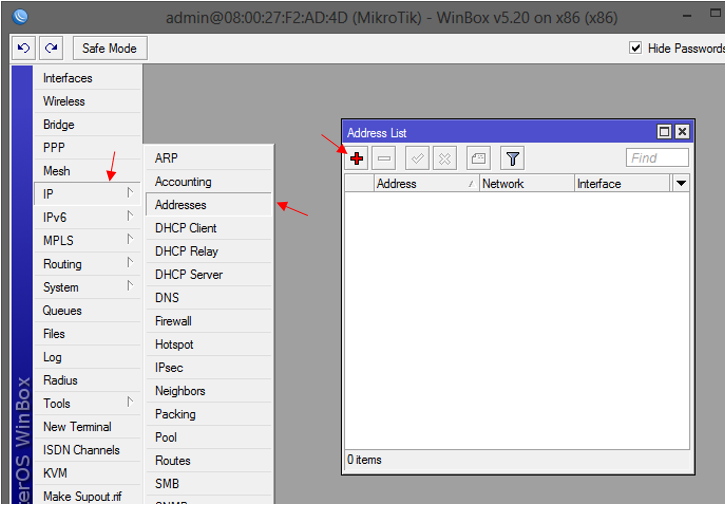725x505 pixels.
Task: Open the Wireless menu item
Action: [87, 101]
